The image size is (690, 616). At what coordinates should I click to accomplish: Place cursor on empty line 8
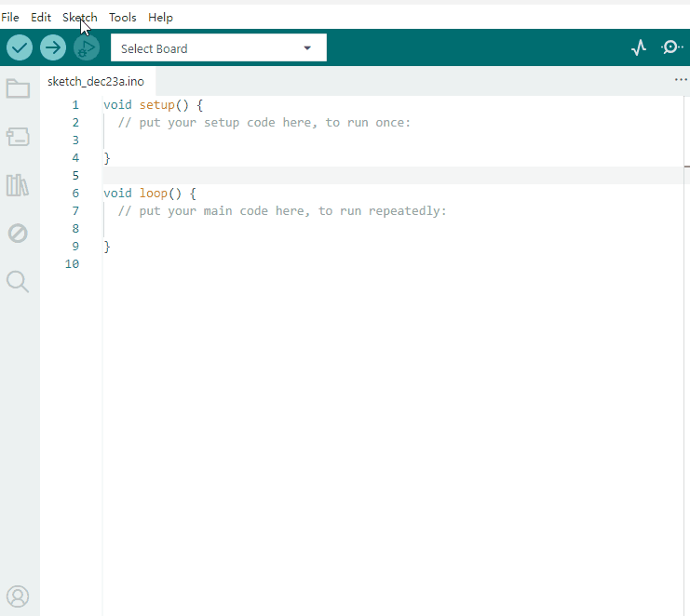coord(393,229)
